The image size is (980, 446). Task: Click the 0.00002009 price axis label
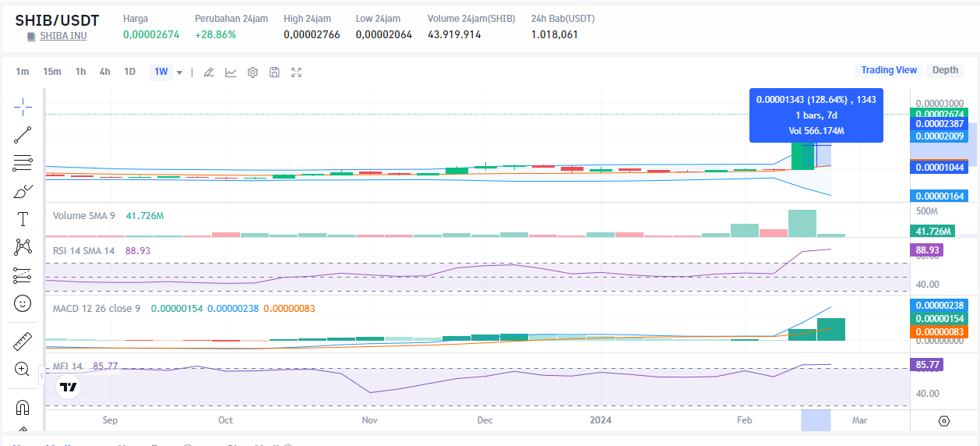(x=939, y=136)
